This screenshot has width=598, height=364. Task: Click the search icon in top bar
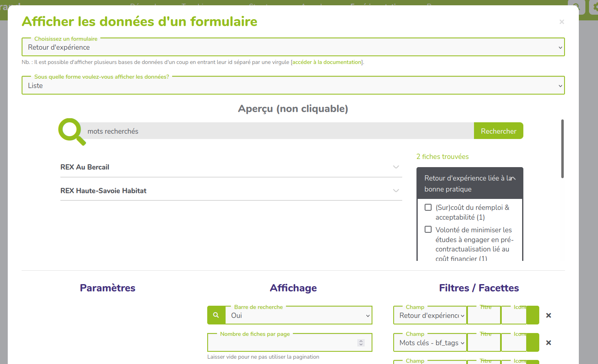coord(576,7)
